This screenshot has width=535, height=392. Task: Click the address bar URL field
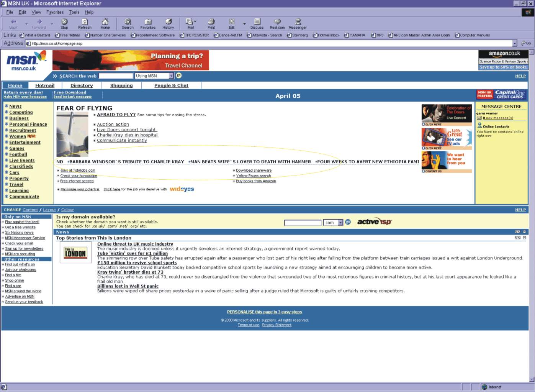pos(268,43)
